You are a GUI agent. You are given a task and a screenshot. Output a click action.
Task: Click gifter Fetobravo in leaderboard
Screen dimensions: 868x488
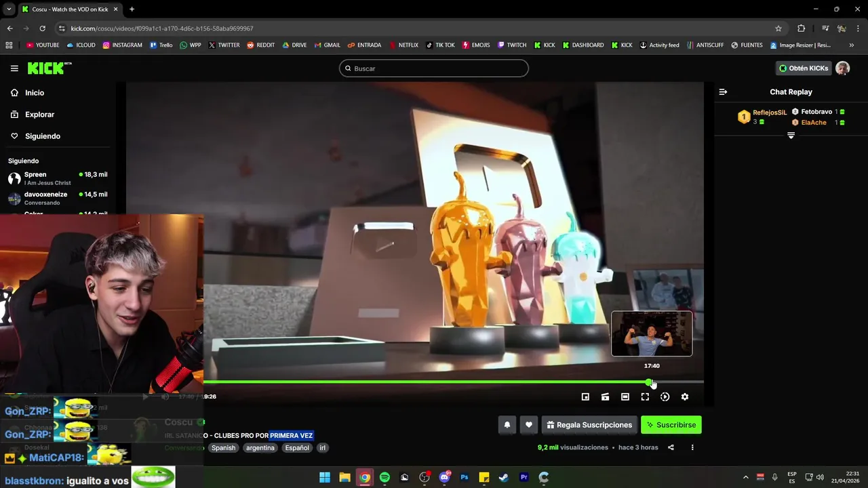(816, 112)
